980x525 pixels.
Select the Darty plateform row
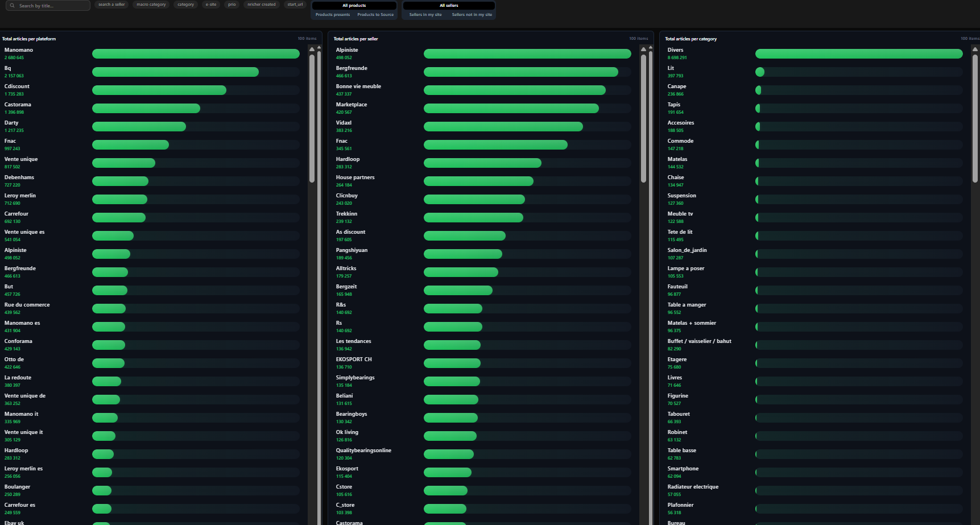pos(152,126)
